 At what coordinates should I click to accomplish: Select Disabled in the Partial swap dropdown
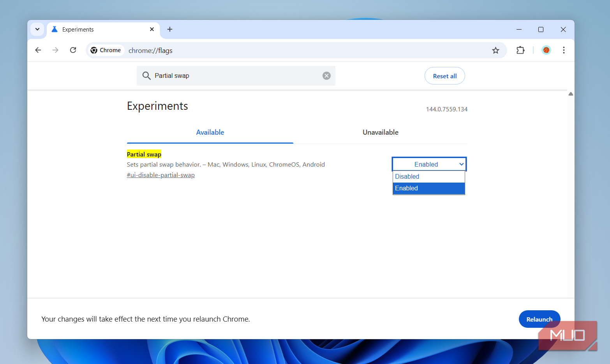pos(429,176)
